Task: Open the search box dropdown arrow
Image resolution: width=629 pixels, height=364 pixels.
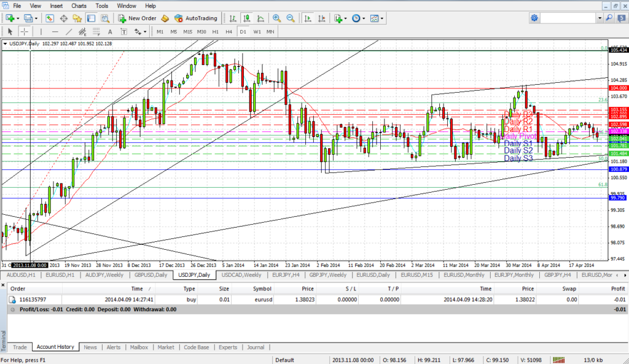Action: point(600,18)
